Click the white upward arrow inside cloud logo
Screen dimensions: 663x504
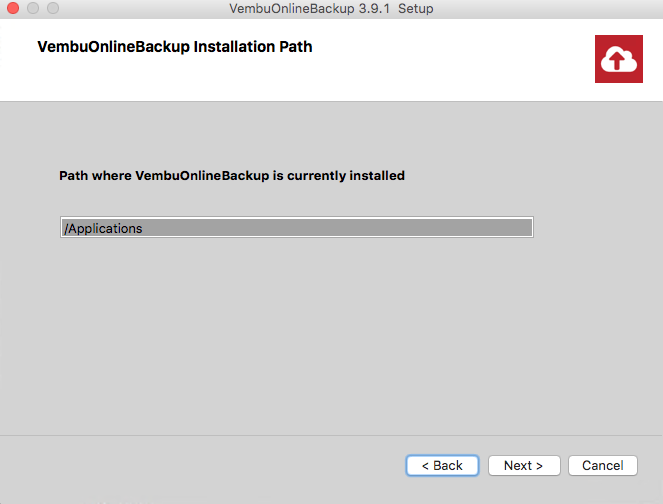click(617, 60)
